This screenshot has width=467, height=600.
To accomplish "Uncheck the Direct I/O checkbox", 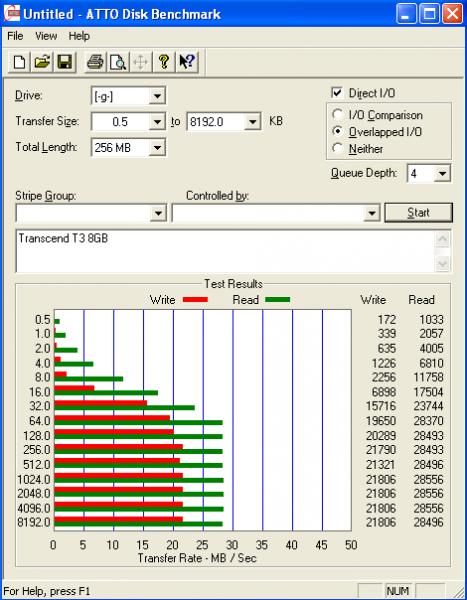I will point(337,93).
